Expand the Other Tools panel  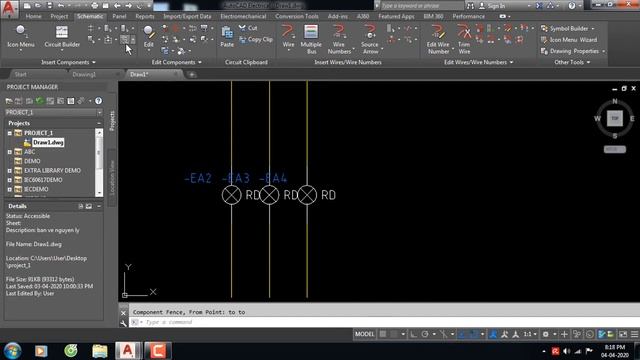(x=572, y=62)
